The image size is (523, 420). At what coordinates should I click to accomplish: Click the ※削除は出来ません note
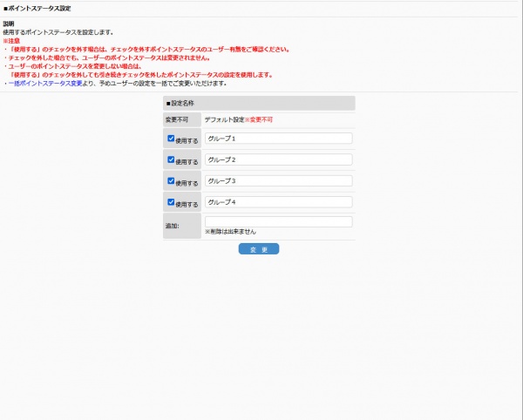(x=230, y=233)
